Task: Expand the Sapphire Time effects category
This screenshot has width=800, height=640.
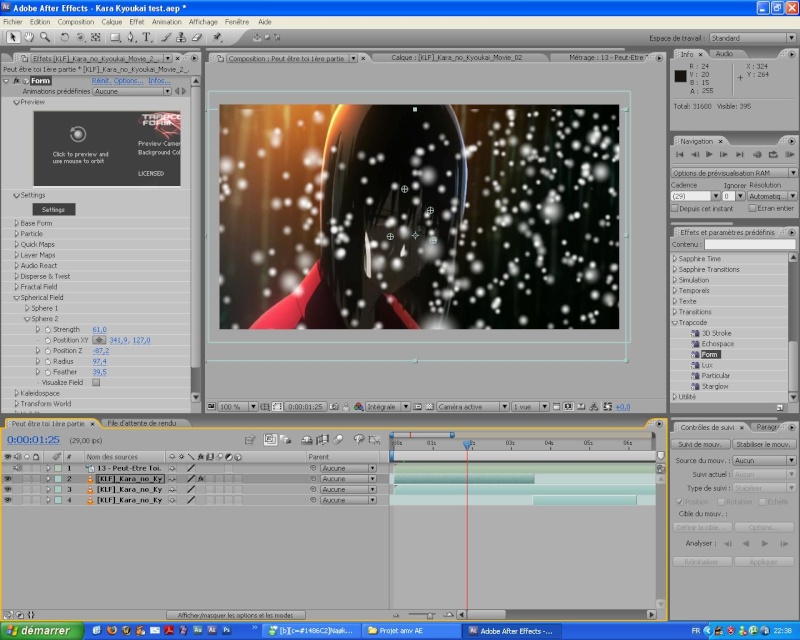Action: tap(675, 259)
